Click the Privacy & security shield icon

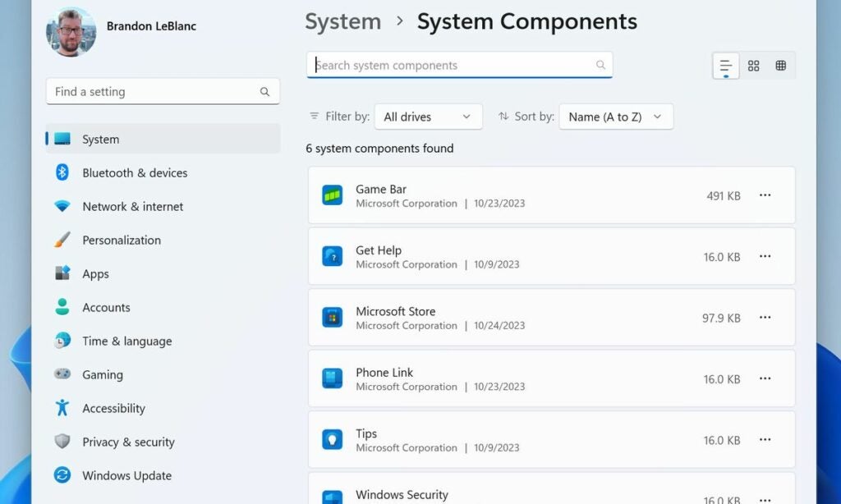pyautogui.click(x=62, y=442)
